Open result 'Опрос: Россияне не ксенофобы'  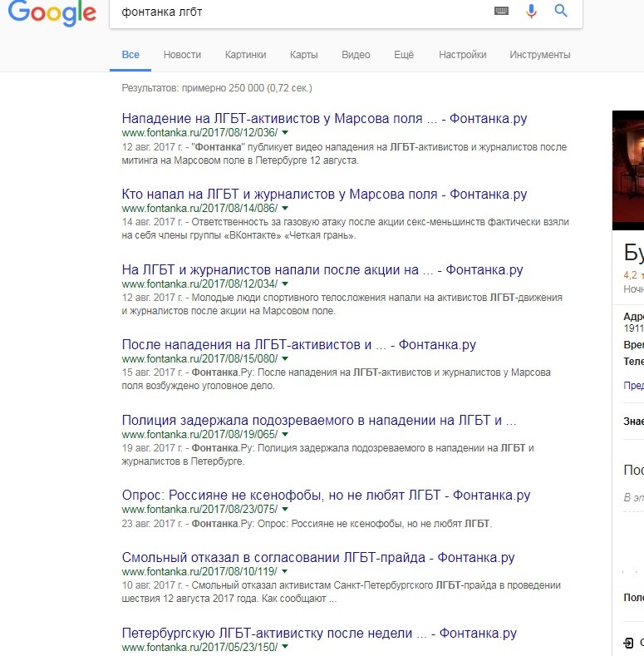coord(326,496)
